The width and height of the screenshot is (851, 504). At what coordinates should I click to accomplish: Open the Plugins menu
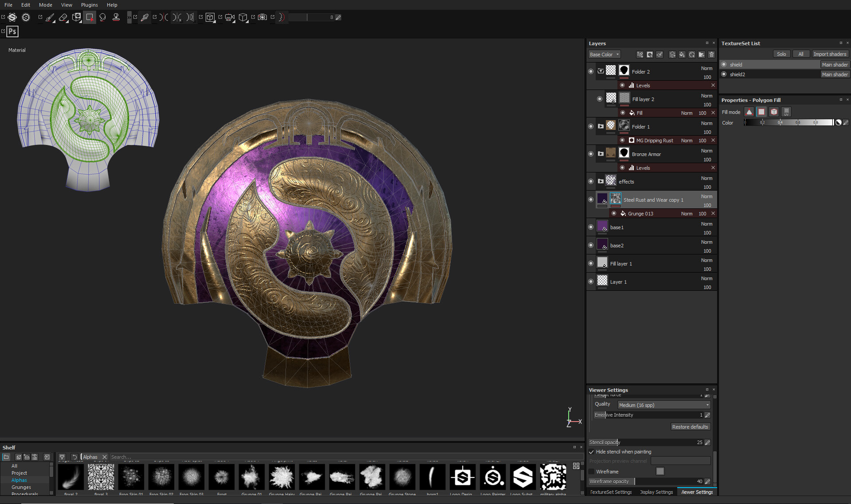[89, 5]
